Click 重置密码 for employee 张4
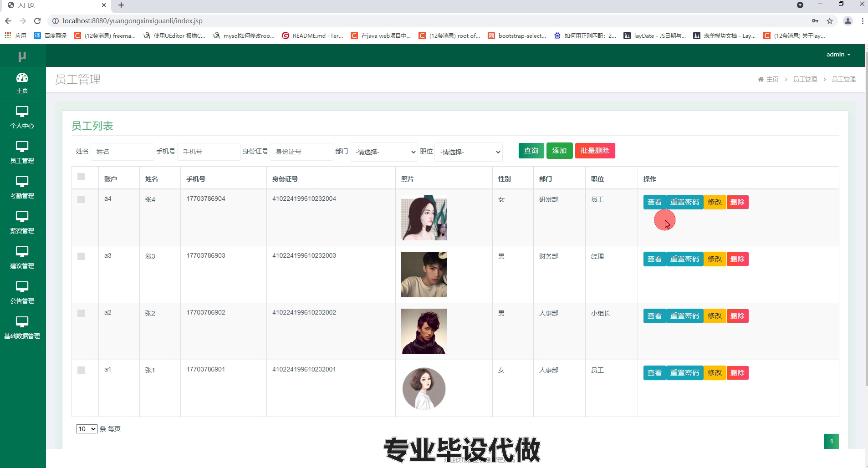This screenshot has height=468, width=868. 684,202
